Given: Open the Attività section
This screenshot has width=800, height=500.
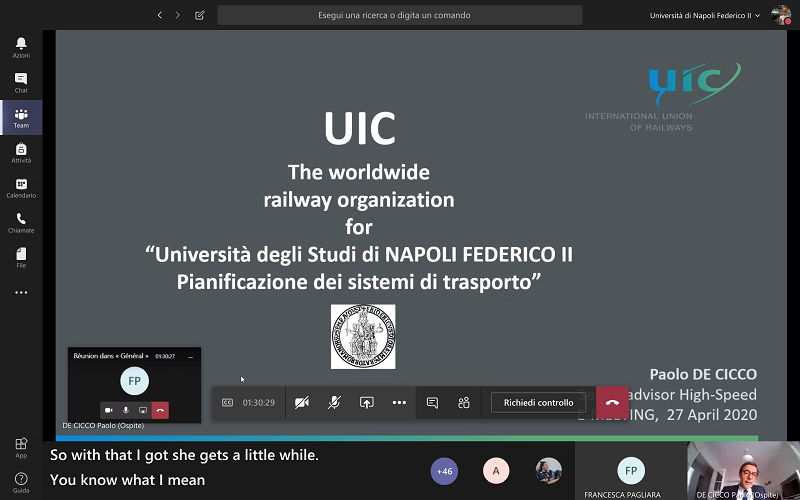Looking at the screenshot, I should tap(21, 153).
